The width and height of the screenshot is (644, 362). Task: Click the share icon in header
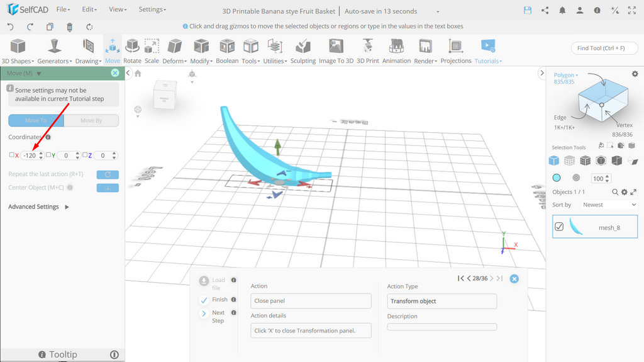pos(545,11)
